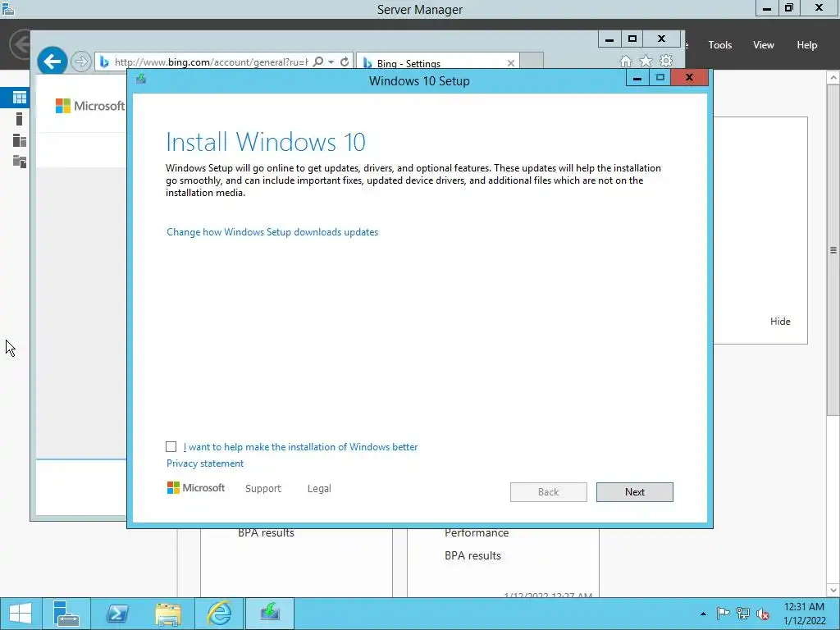The height and width of the screenshot is (630, 840).
Task: Select Local Server icon in Server Manager sidebar
Action: click(20, 119)
